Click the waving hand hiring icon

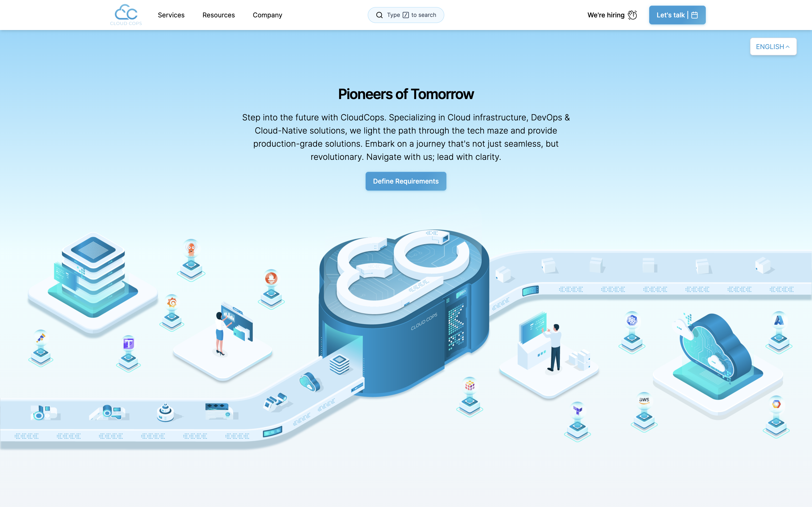(633, 15)
